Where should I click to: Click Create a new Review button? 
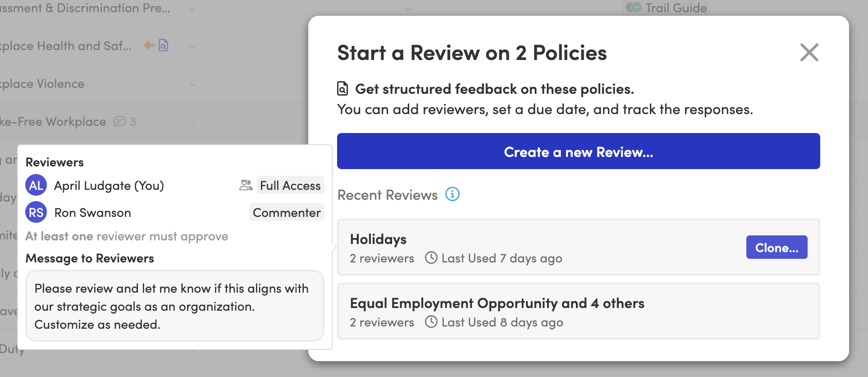pos(578,152)
